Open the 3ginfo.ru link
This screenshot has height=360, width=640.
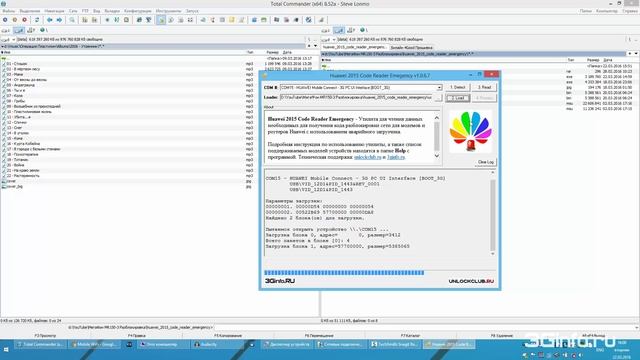[396, 157]
